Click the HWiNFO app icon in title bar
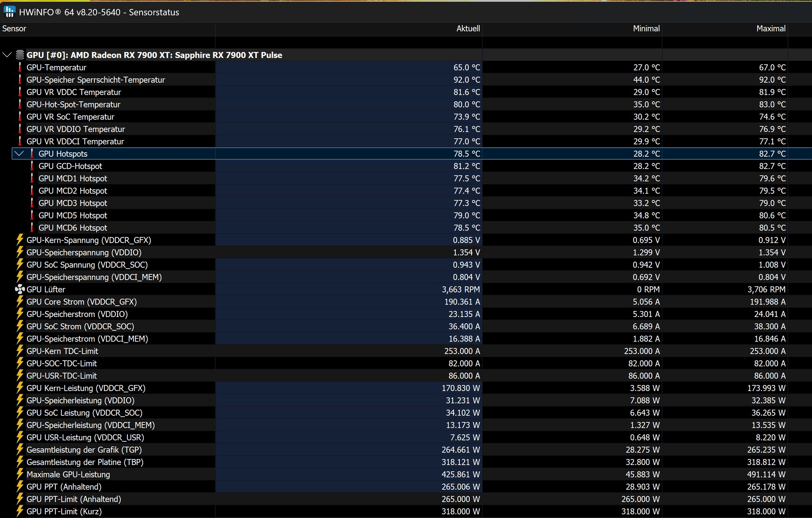This screenshot has height=518, width=812. click(x=9, y=12)
